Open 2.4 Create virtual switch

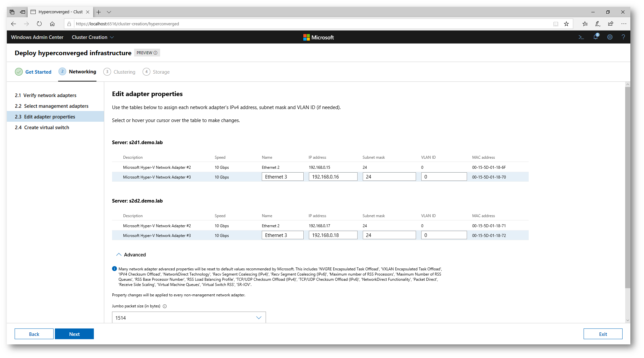click(56, 127)
